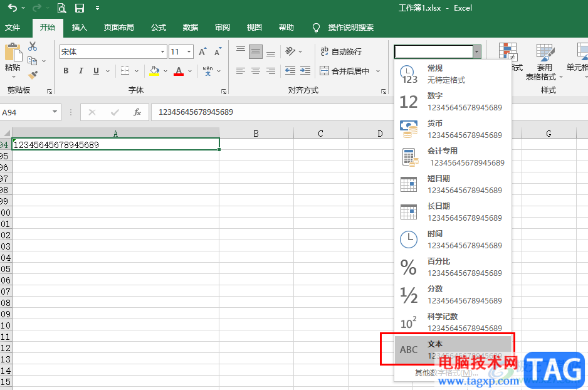Align cell text right
Screen dimensions: 588x390
point(271,70)
